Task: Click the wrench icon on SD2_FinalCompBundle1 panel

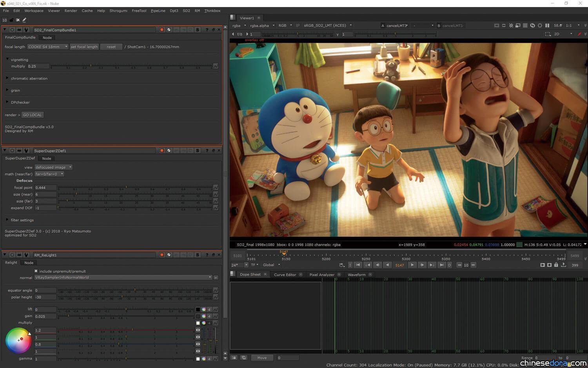Action: (26, 30)
